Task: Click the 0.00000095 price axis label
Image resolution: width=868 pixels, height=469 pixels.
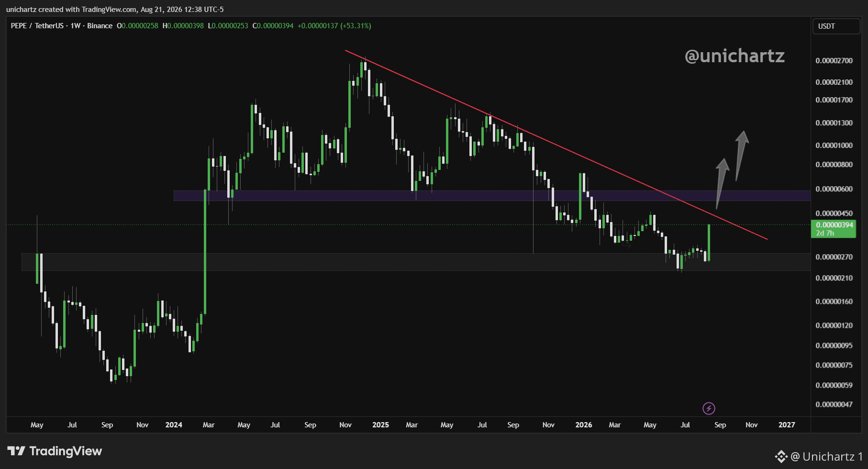Action: [834, 346]
